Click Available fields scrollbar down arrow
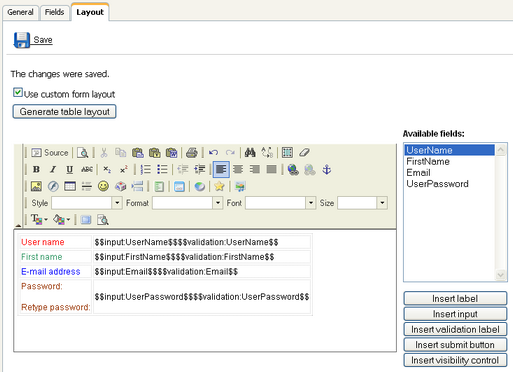 pyautogui.click(x=501, y=275)
